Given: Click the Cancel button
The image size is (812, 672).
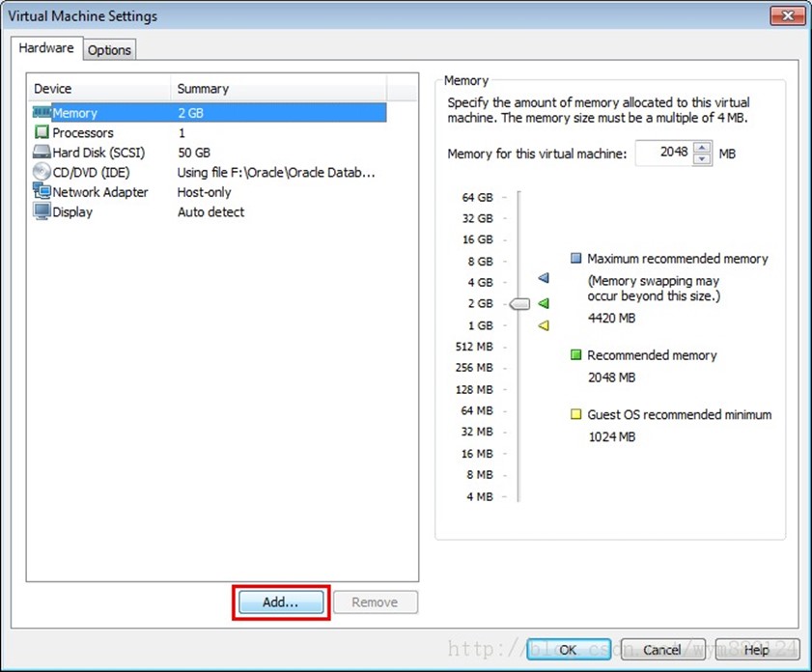Looking at the screenshot, I should coord(662,650).
